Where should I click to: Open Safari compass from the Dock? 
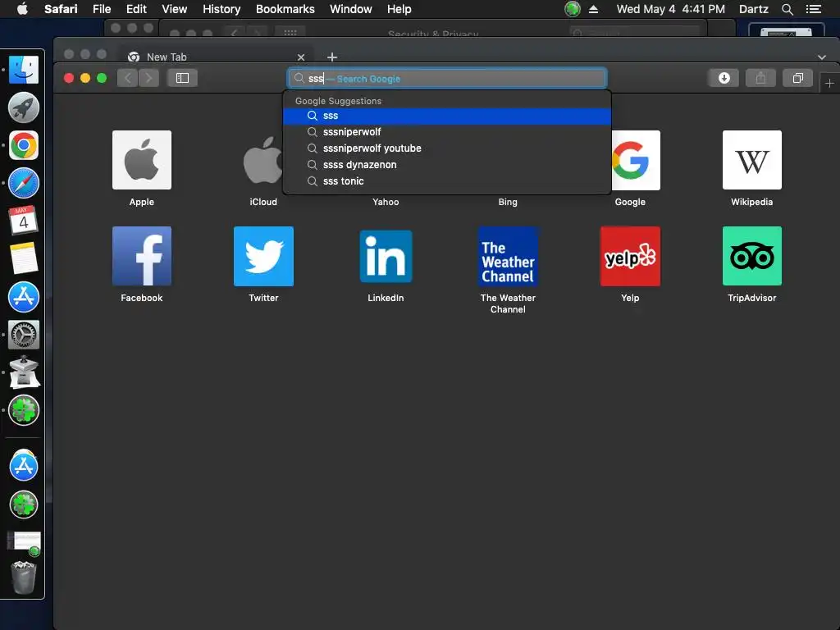[x=24, y=183]
